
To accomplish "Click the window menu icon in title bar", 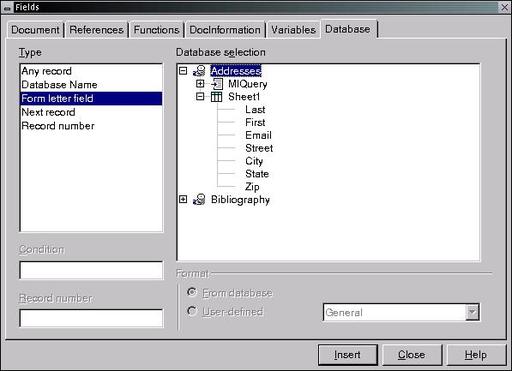I will (x=7, y=7).
